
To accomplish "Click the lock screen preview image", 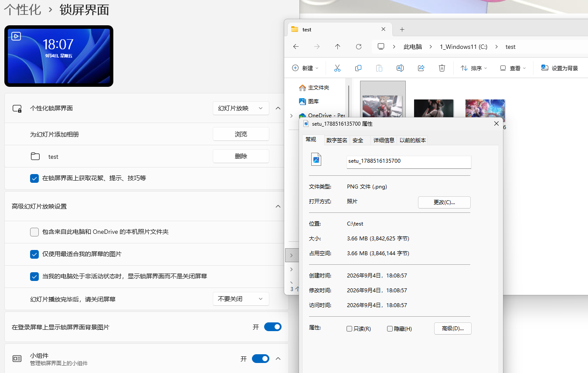I will point(59,56).
